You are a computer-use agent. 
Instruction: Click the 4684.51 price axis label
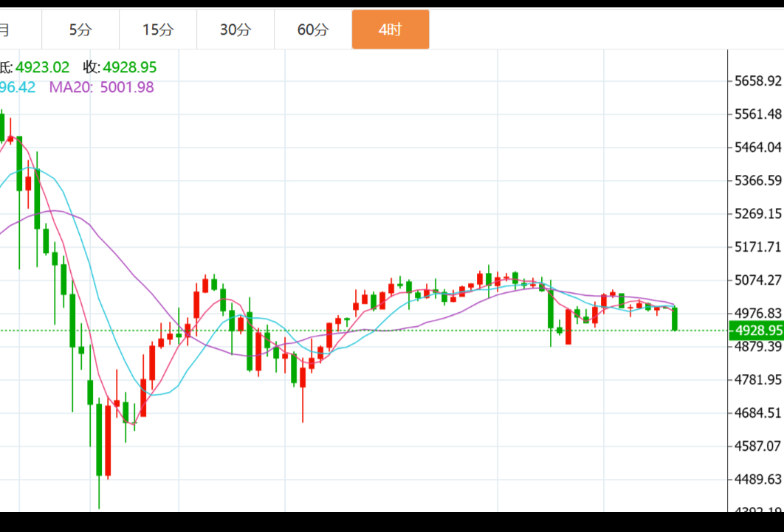point(758,412)
